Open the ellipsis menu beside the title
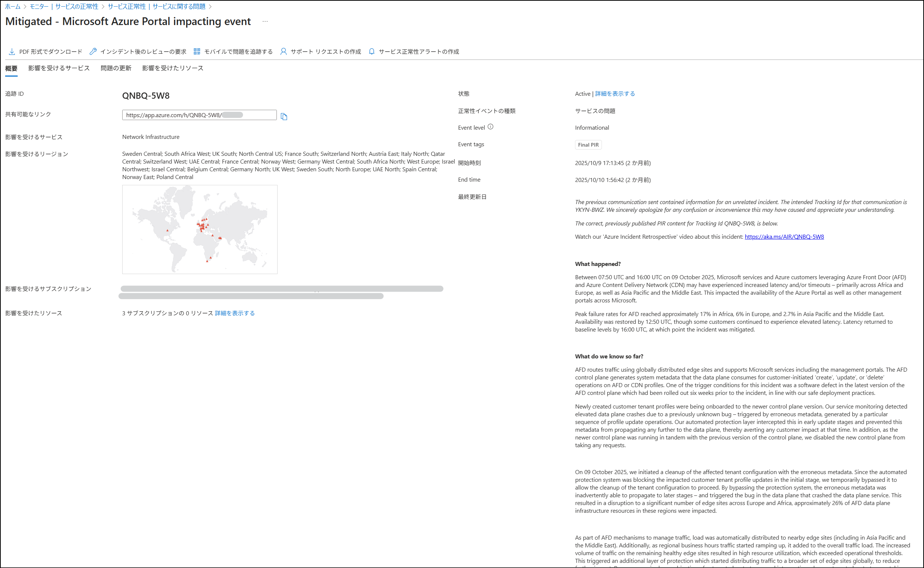The height and width of the screenshot is (568, 924). click(265, 21)
